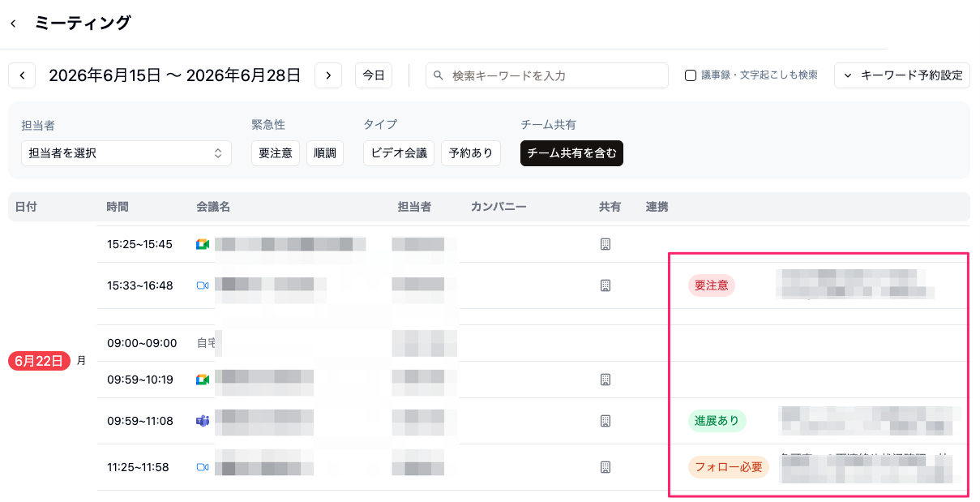The width and height of the screenshot is (980, 502).
Task: Toggle チーム共有を含む filter off
Action: [x=571, y=153]
